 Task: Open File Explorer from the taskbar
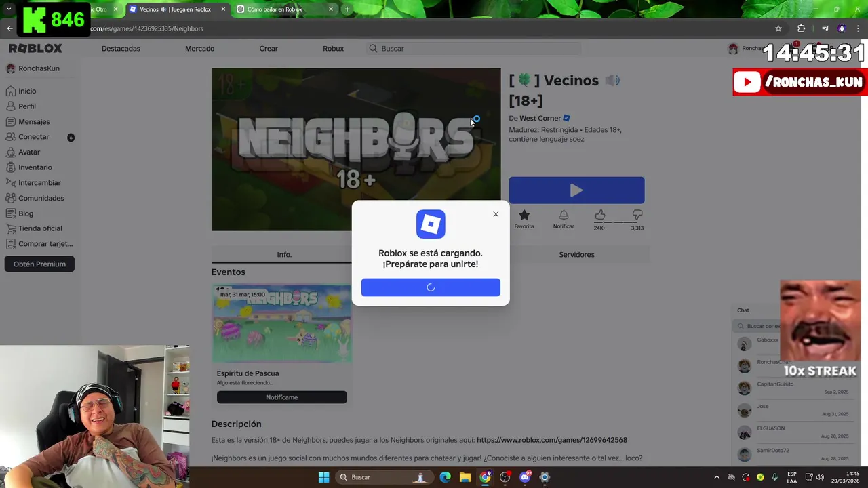(465, 477)
